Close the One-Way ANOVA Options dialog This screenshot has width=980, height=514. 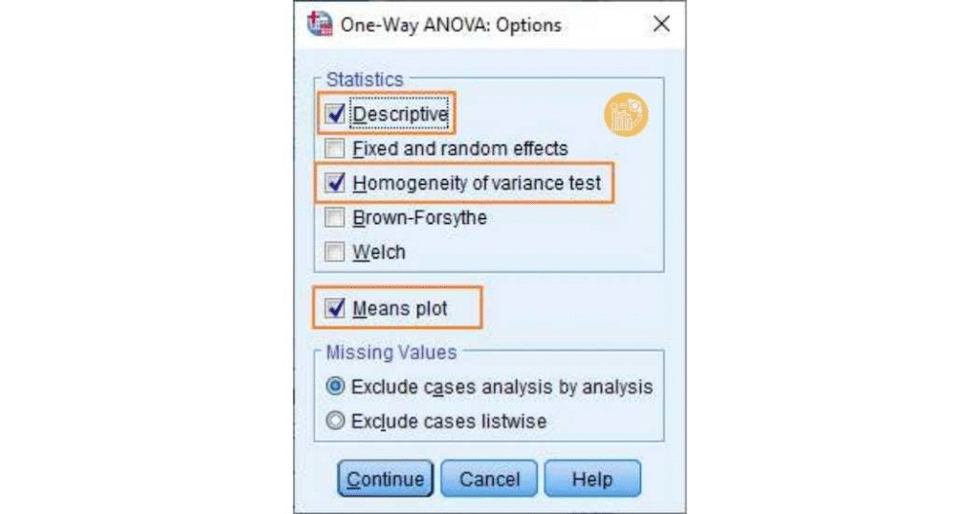(x=660, y=25)
